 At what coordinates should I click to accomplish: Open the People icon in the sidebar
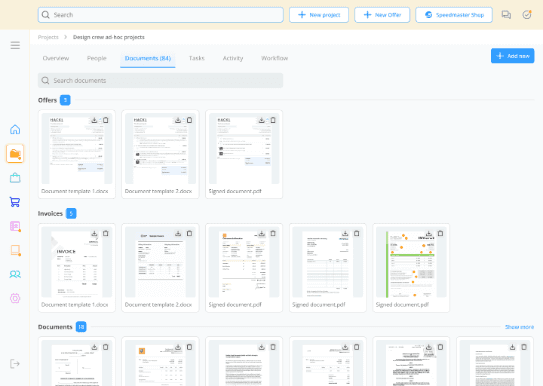15,274
